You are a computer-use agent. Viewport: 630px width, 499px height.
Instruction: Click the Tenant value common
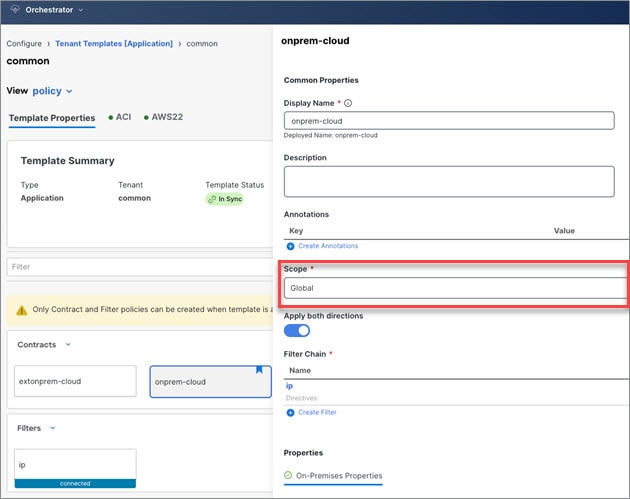point(134,198)
